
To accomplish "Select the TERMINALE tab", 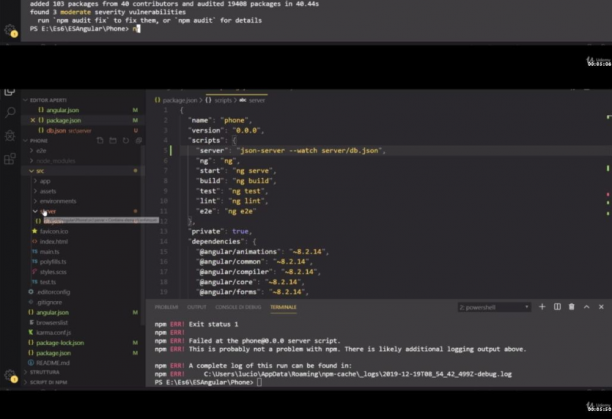I will (283, 307).
